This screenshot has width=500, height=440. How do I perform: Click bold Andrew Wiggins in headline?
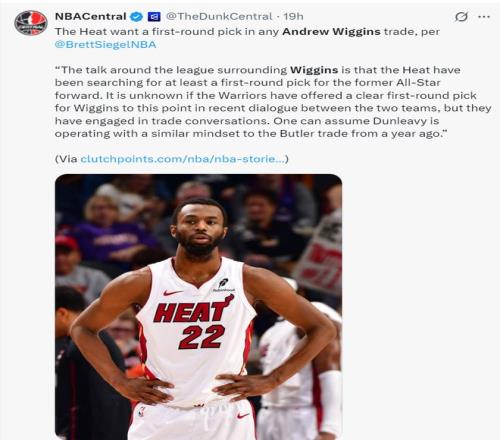[x=331, y=32]
